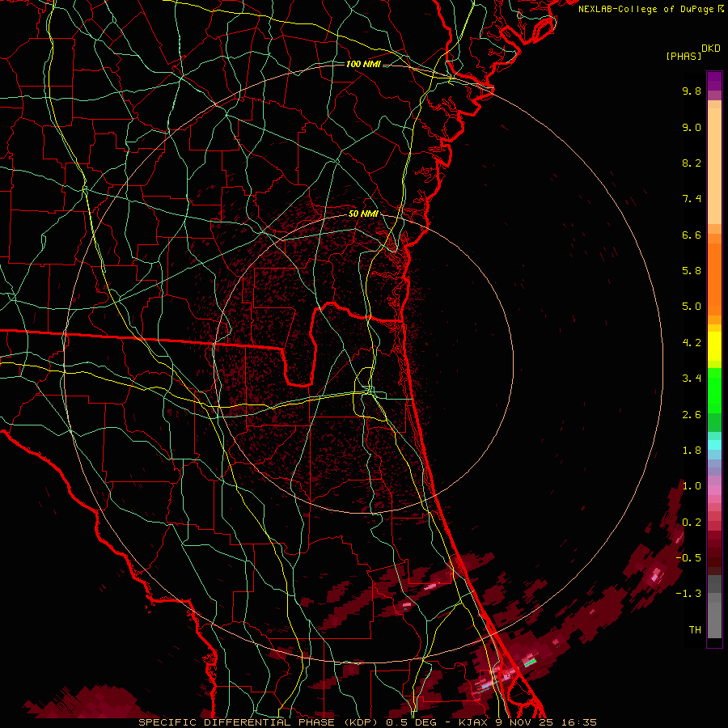Click the [PHAS] label above the color scale

click(684, 56)
